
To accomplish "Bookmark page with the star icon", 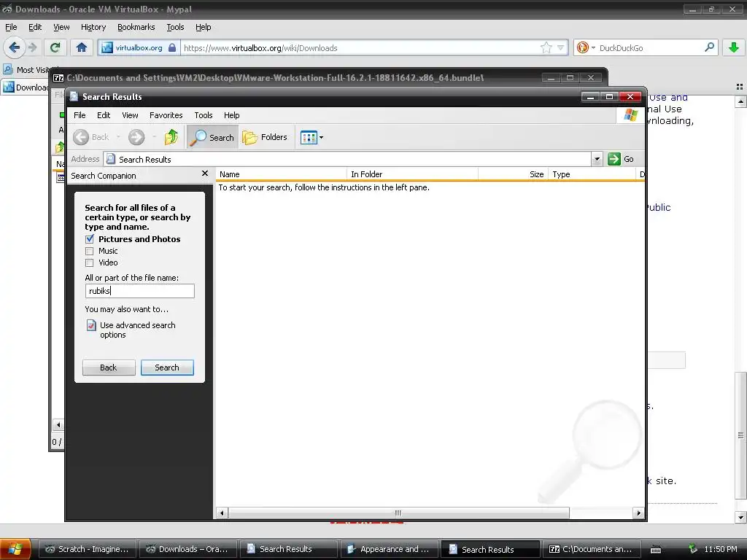I will pos(546,47).
